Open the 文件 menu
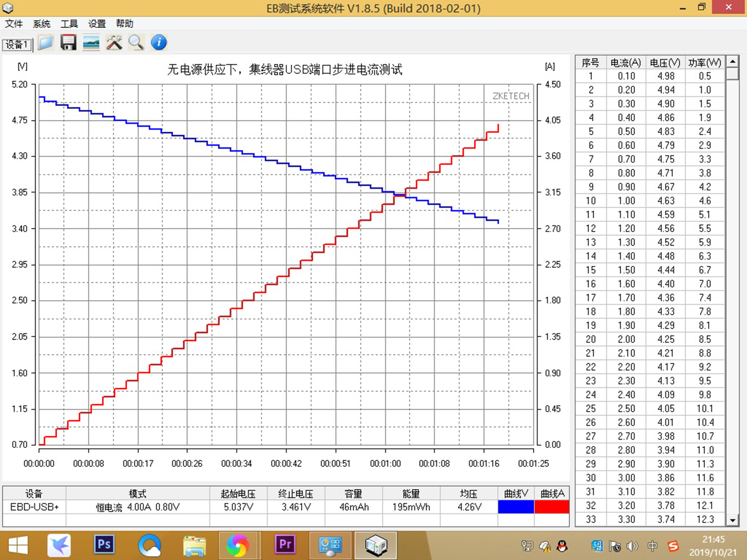Image resolution: width=747 pixels, height=560 pixels. click(14, 24)
